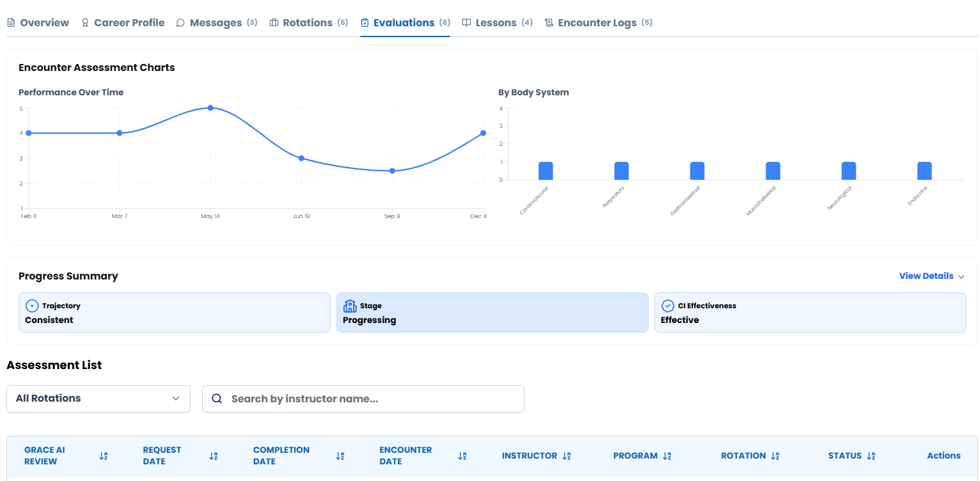Image resolution: width=980 pixels, height=481 pixels.
Task: Click the Career Profile badge icon
Action: click(85, 23)
